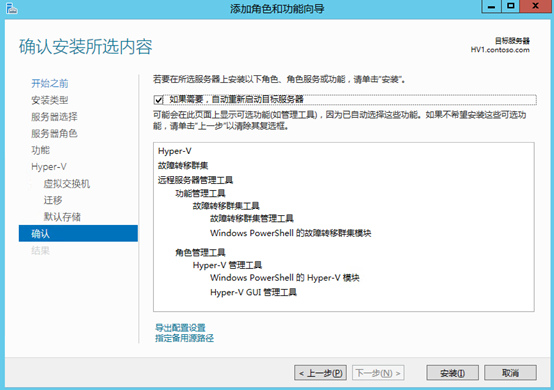Viewport: 554px width, 390px height.
Task: Open 默认存储 sub-step
Action: click(x=62, y=217)
